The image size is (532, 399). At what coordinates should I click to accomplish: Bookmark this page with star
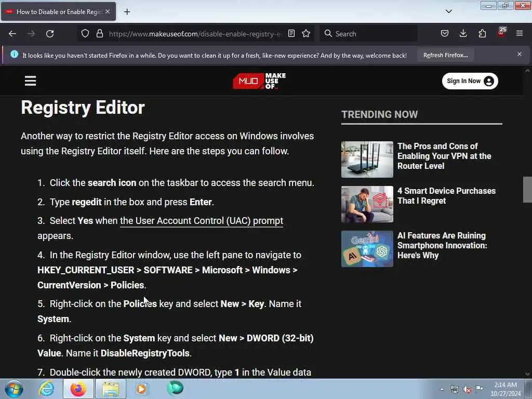(x=306, y=34)
